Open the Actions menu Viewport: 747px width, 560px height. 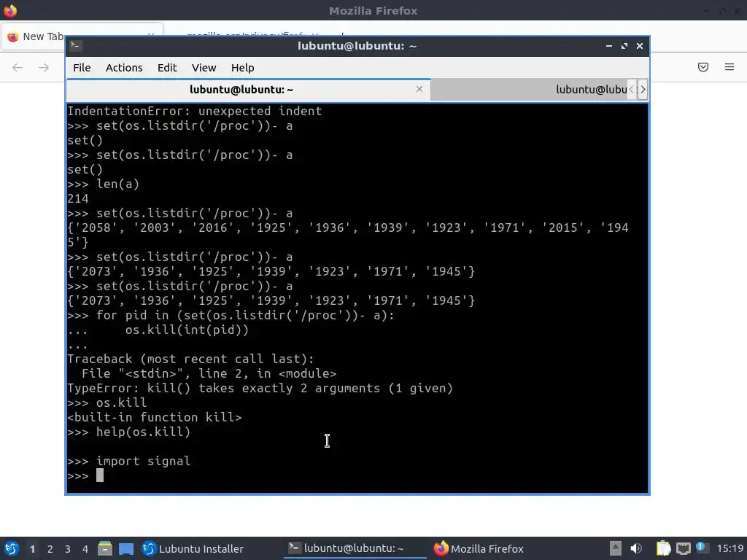pyautogui.click(x=124, y=68)
